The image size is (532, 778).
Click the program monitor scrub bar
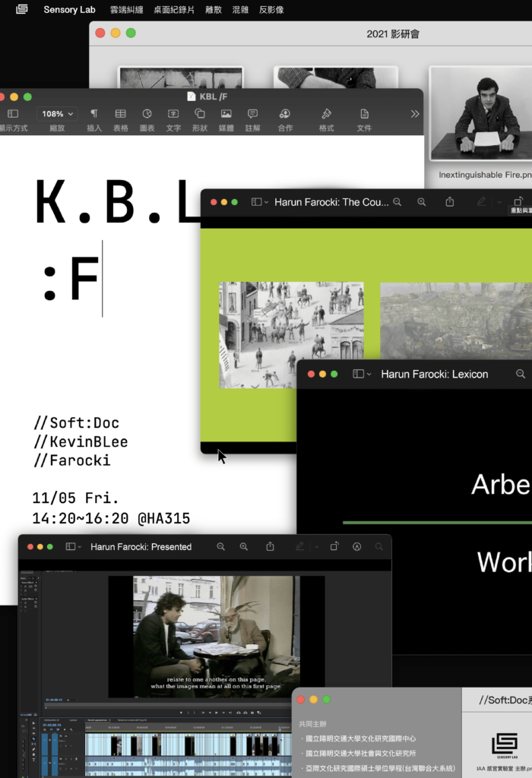pyautogui.click(x=168, y=704)
